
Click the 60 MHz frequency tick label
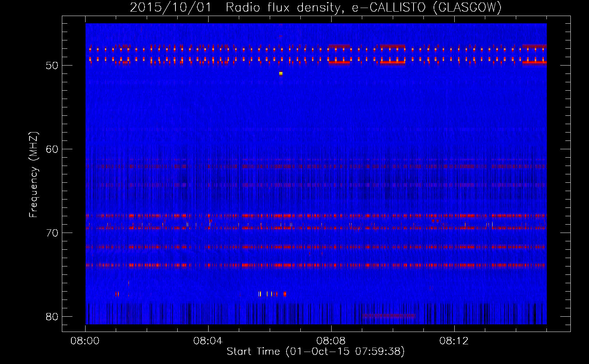click(52, 149)
